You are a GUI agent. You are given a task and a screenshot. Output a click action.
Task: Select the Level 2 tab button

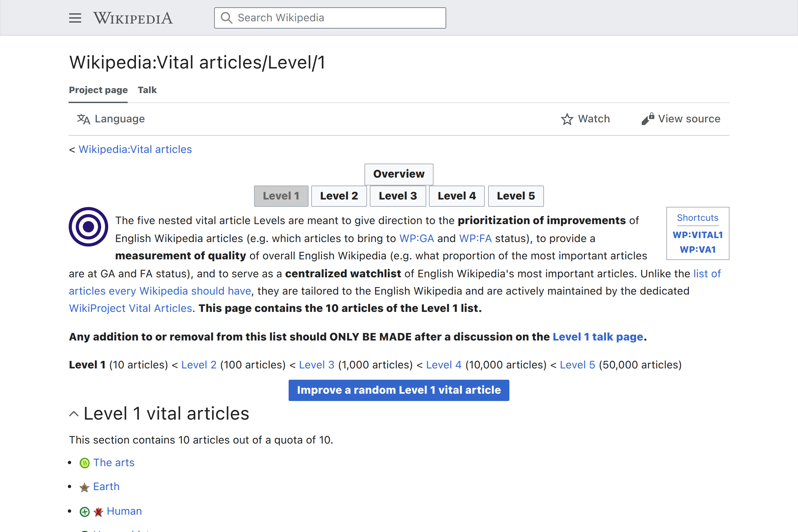pyautogui.click(x=339, y=196)
